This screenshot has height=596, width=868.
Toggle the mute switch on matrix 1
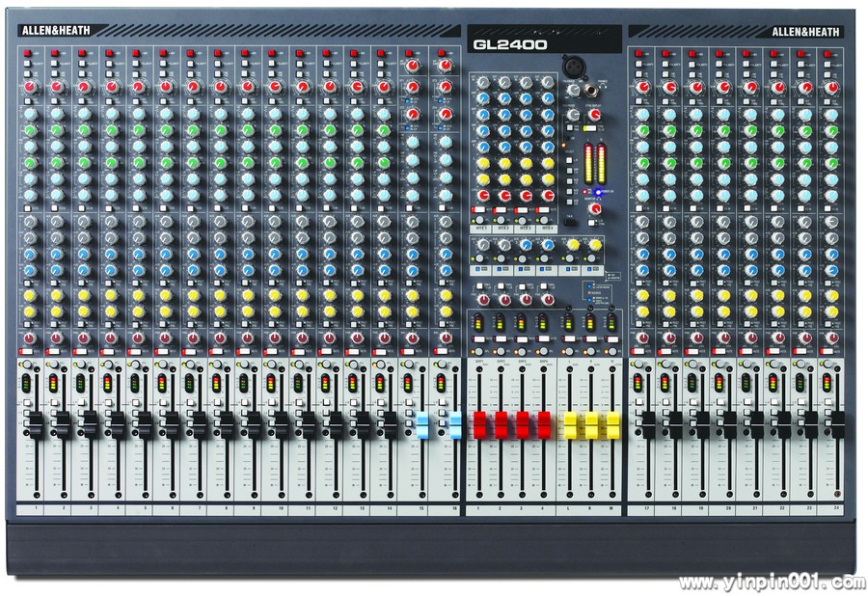pos(479,210)
